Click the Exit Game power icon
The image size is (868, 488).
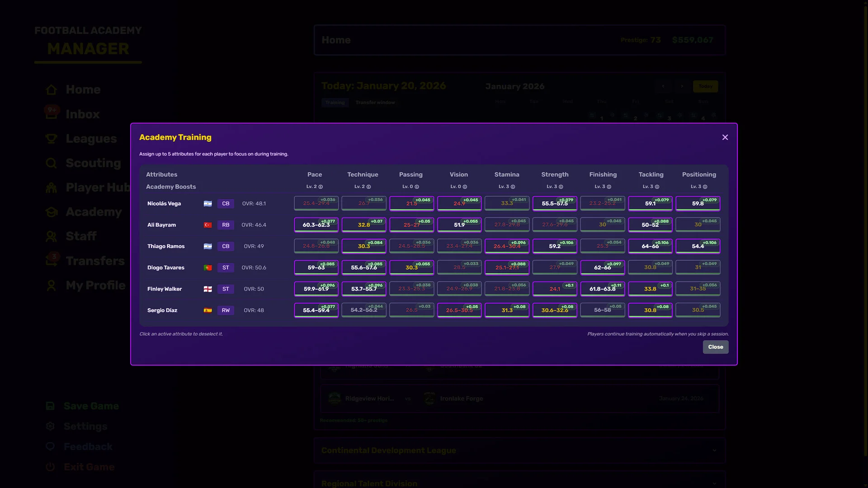coord(50,467)
